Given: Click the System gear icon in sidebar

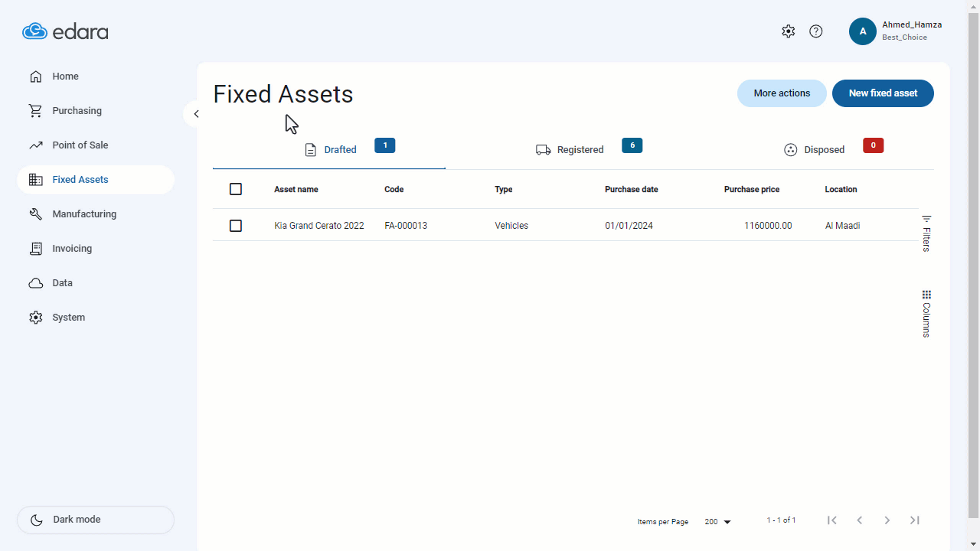Looking at the screenshot, I should [36, 318].
